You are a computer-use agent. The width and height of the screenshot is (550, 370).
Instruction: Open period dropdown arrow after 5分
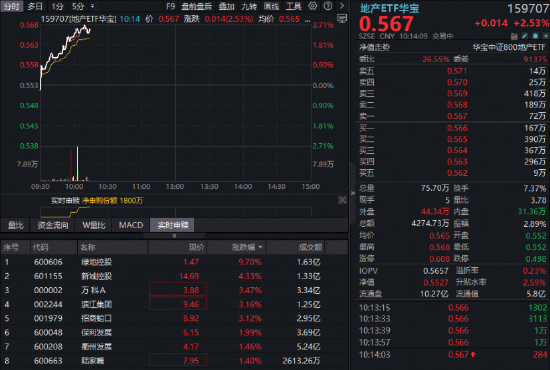pos(93,6)
